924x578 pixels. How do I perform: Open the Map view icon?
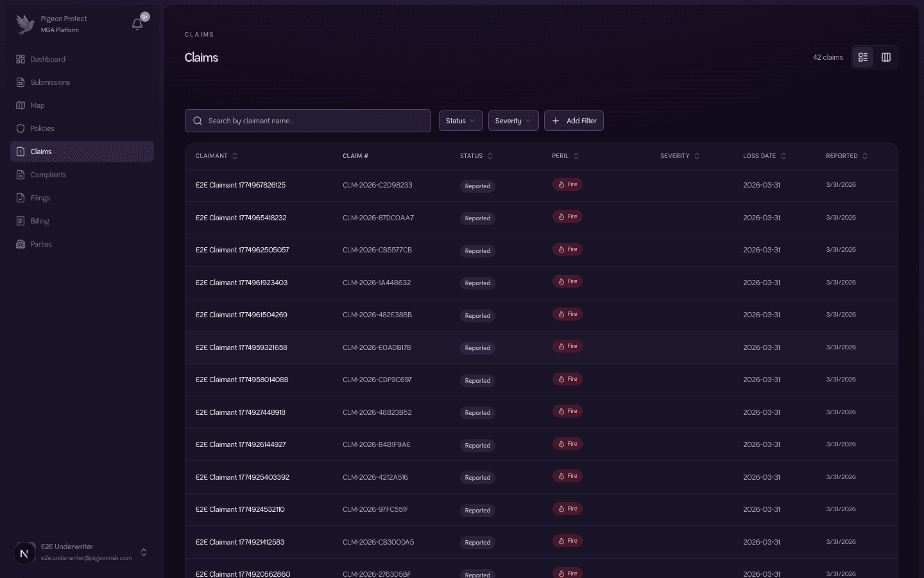coord(21,105)
